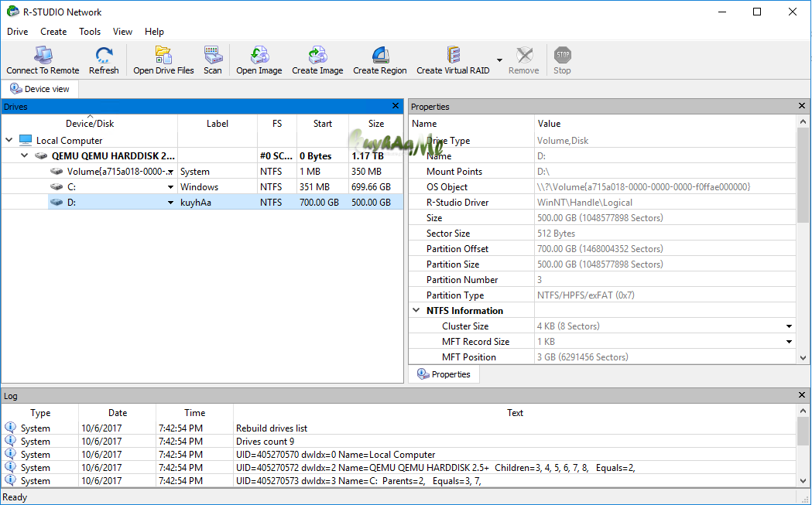Click the Type column header in the Log
The image size is (812, 505).
pyautogui.click(x=40, y=413)
